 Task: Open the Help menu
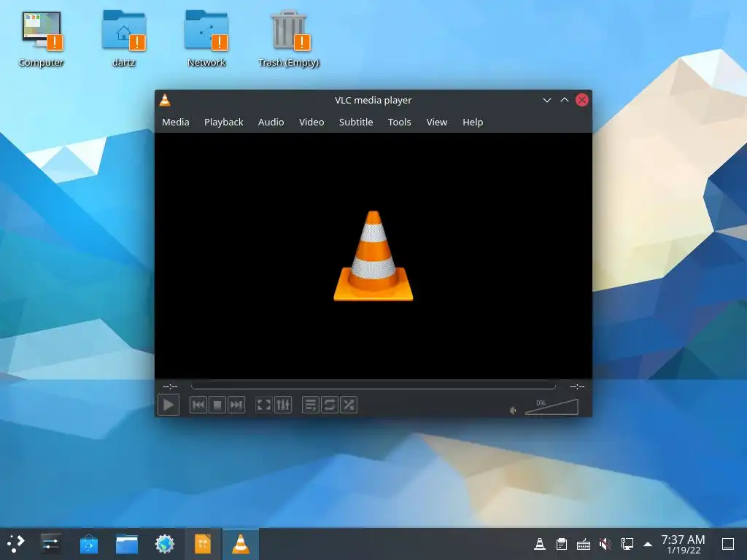(473, 122)
